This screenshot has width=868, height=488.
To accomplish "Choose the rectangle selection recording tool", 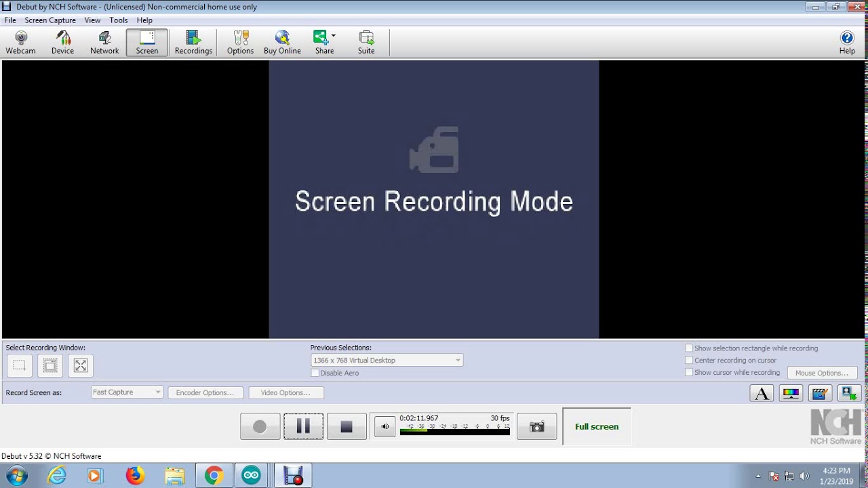I will click(x=19, y=365).
